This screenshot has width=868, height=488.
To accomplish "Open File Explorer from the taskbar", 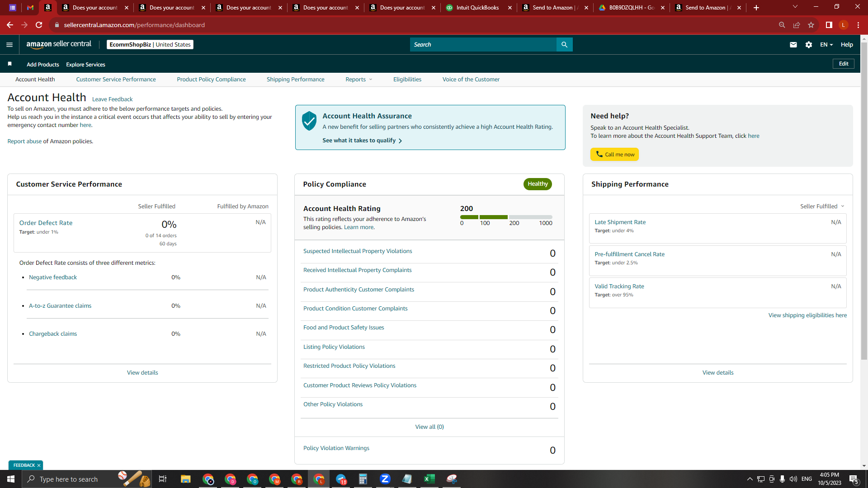I will coord(186,479).
